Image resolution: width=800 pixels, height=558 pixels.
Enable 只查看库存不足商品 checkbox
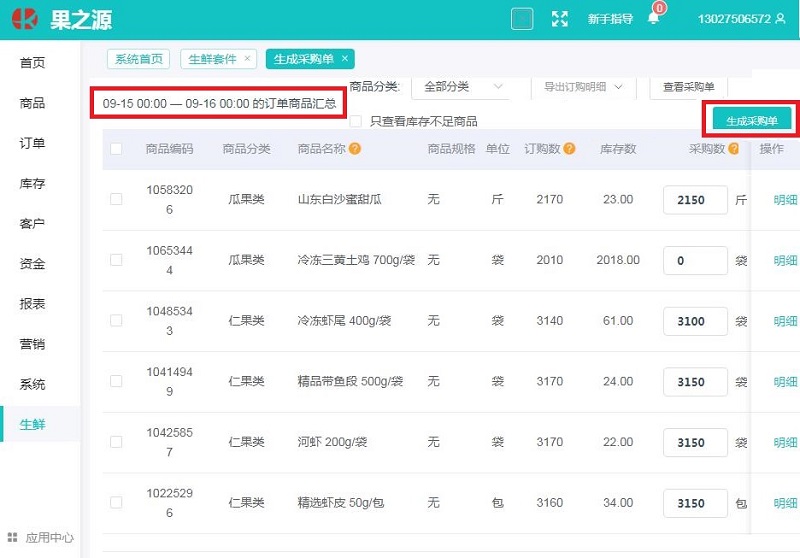tap(355, 121)
